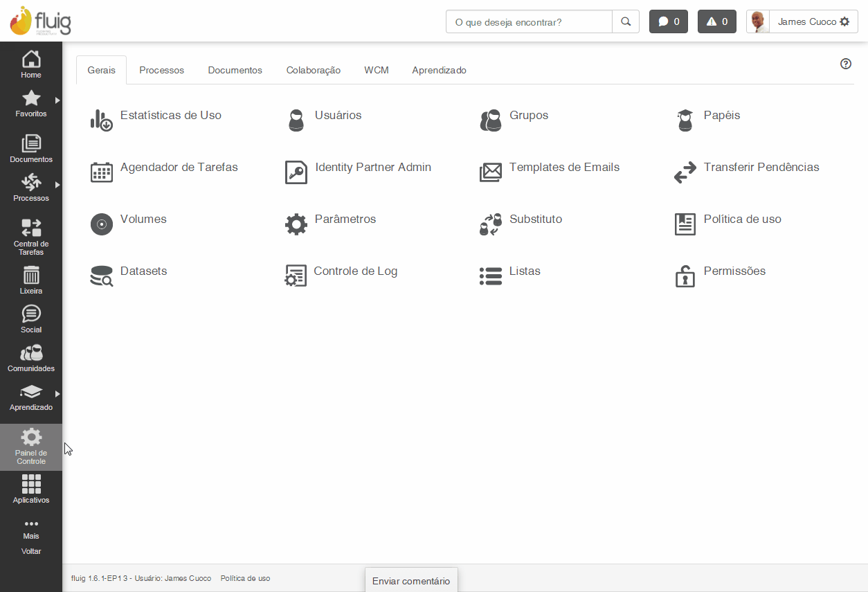Click the Agendador de Tarefas calendar icon
Image resolution: width=868 pixels, height=592 pixels.
point(101,172)
